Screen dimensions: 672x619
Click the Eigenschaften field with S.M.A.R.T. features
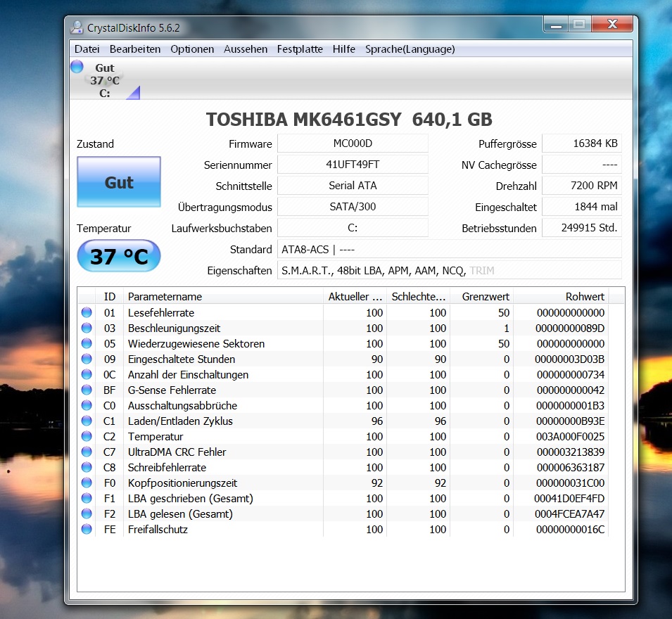click(450, 271)
